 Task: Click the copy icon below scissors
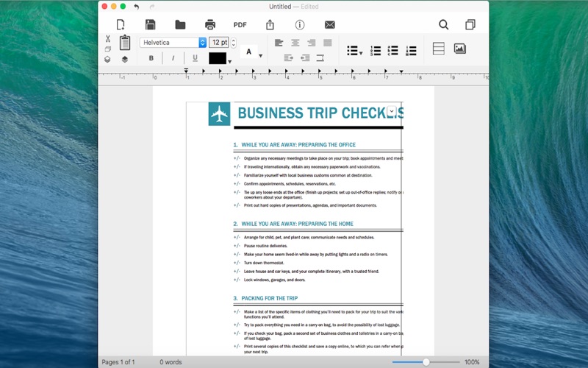(x=108, y=49)
